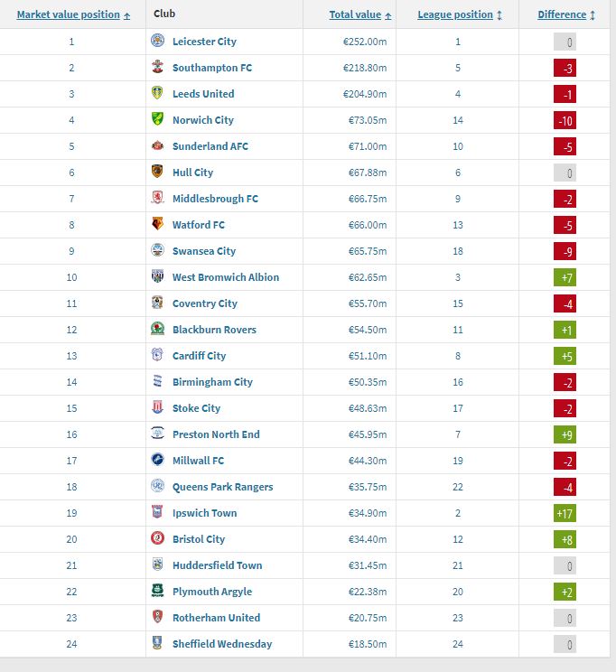This screenshot has width=616, height=672.
Task: Click the Norwich City club crest
Action: pyautogui.click(x=157, y=120)
